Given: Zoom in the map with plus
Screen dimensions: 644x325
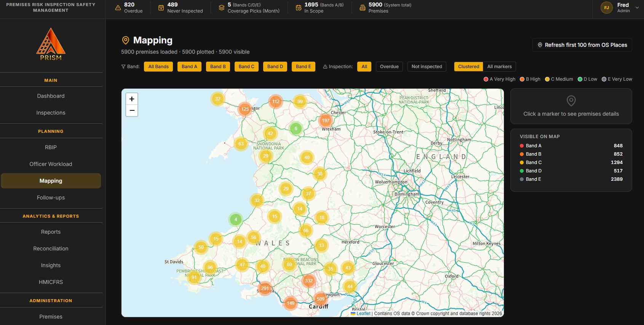Looking at the screenshot, I should point(132,99).
